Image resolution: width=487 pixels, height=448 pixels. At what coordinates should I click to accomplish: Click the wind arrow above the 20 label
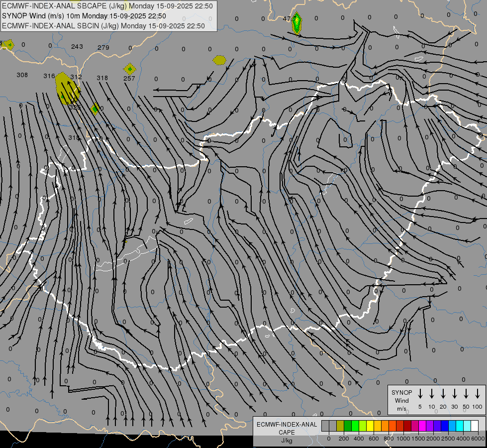(443, 393)
